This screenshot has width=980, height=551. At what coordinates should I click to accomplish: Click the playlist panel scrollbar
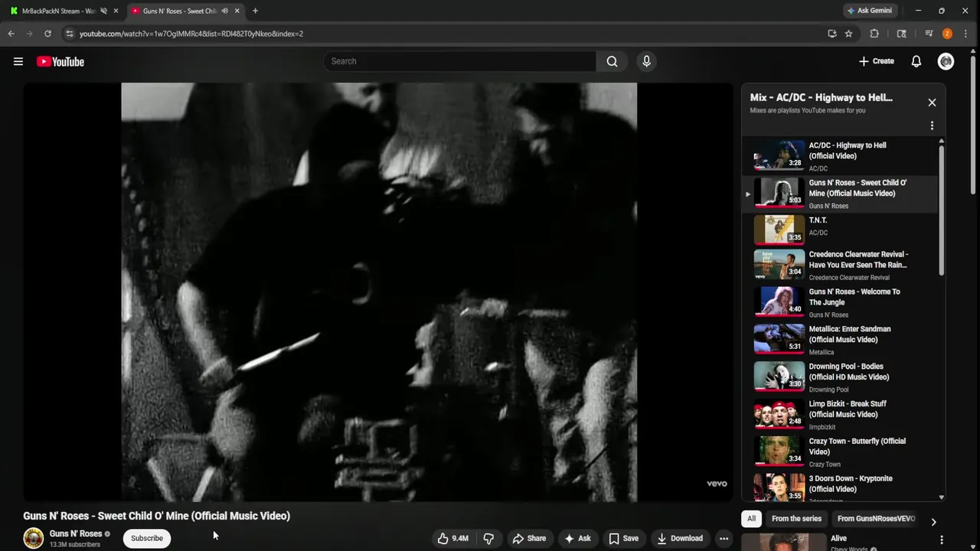click(942, 210)
